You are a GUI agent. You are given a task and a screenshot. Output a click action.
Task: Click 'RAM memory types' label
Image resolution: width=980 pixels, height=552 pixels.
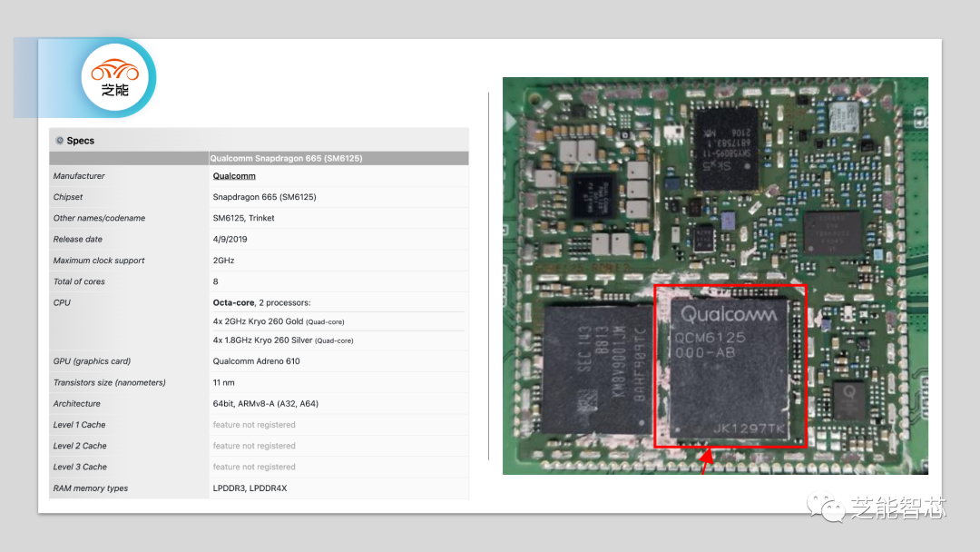tap(91, 488)
